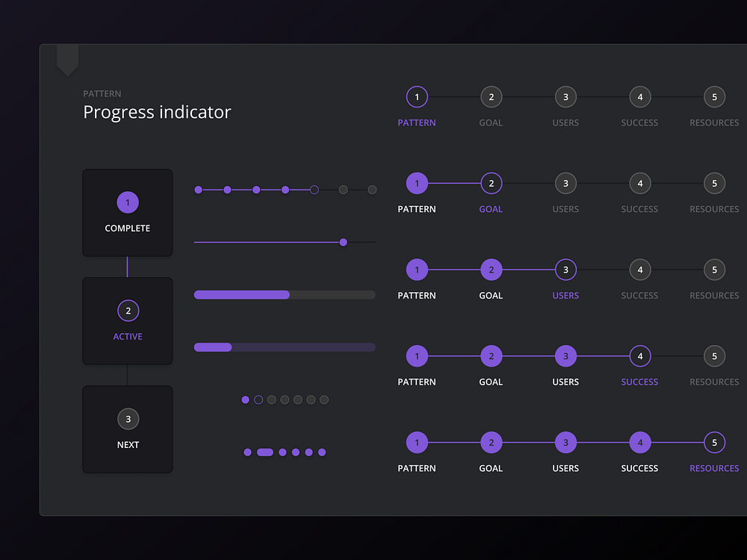Viewport: 747px width, 560px height.
Task: Click the step 2 circle inside the ACTIVE card
Action: (x=128, y=311)
